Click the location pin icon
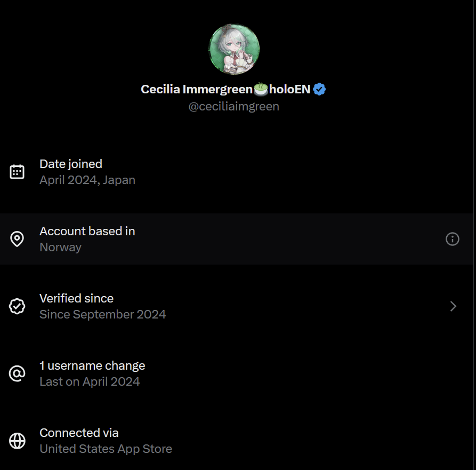476x470 pixels. pos(17,239)
